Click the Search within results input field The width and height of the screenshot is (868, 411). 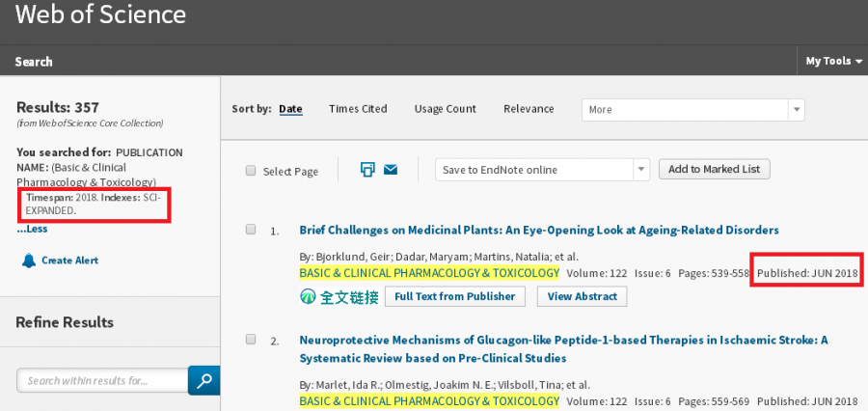click(x=101, y=380)
